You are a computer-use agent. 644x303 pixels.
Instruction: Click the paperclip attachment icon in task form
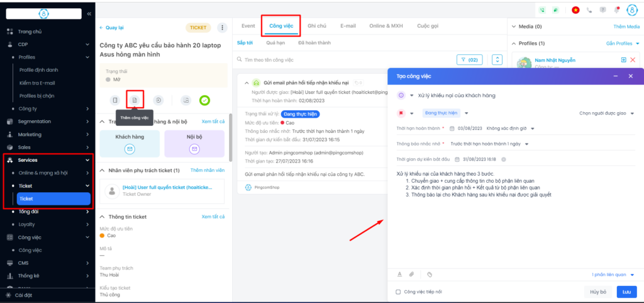point(412,275)
